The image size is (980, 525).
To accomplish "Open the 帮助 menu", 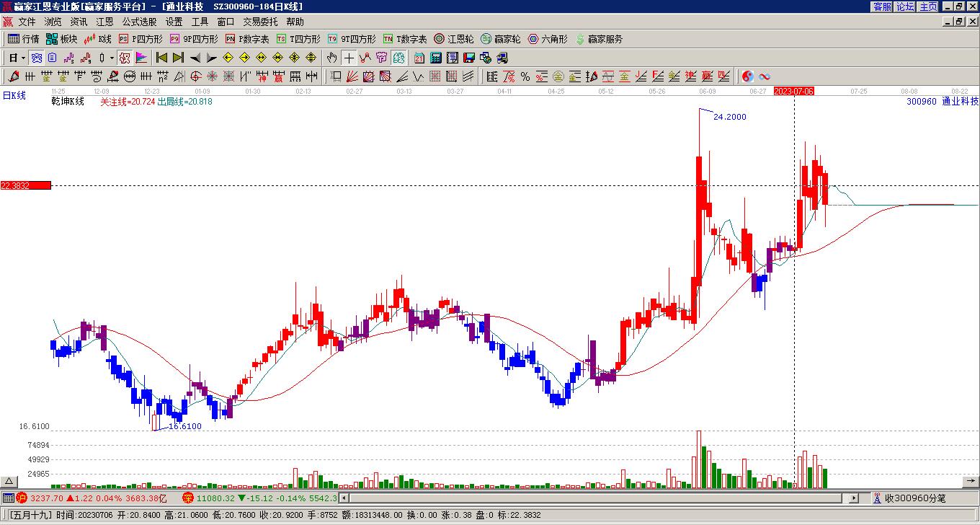I will [295, 22].
